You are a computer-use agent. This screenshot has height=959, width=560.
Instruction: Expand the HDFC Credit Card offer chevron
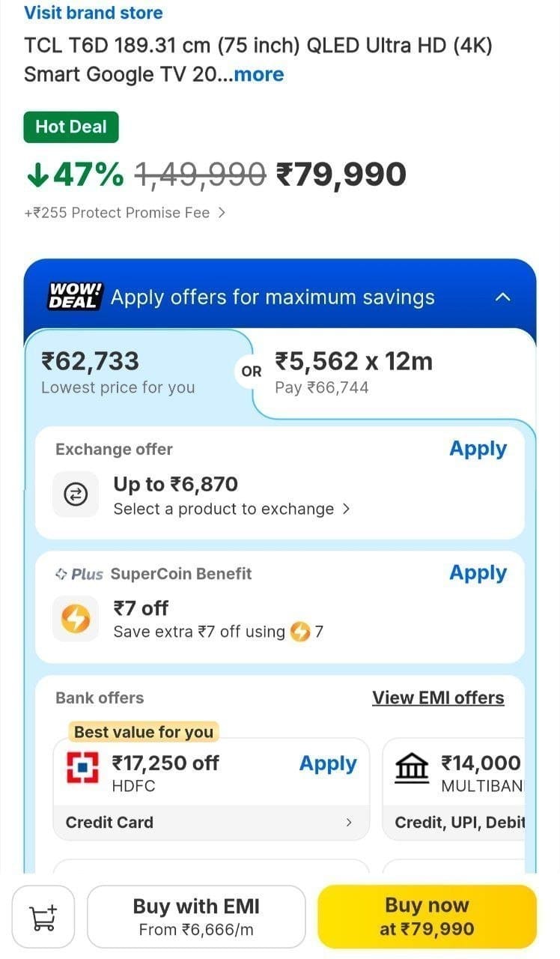[x=349, y=823]
